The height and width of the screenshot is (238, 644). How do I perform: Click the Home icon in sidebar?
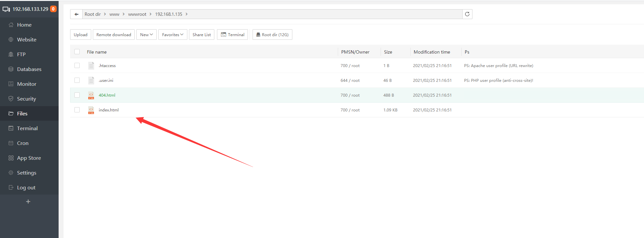coord(11,25)
